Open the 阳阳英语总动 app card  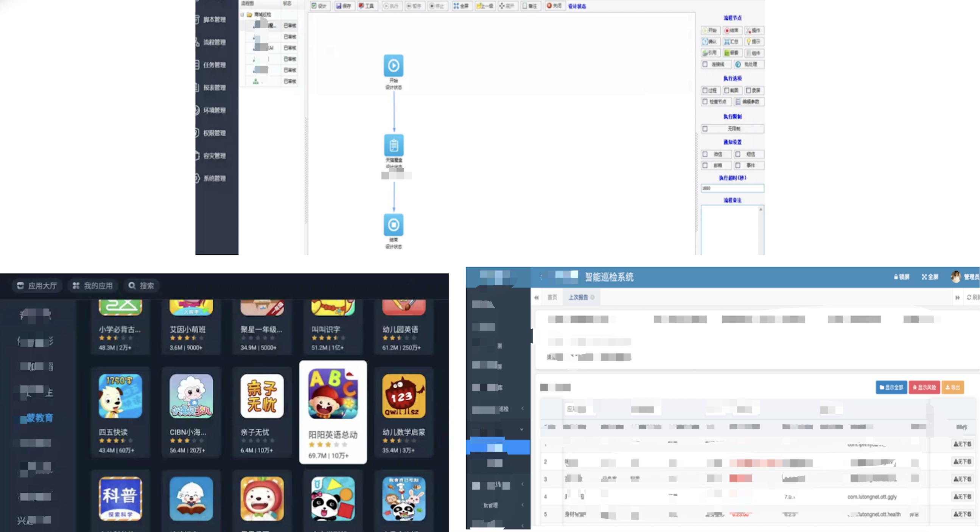tap(333, 412)
